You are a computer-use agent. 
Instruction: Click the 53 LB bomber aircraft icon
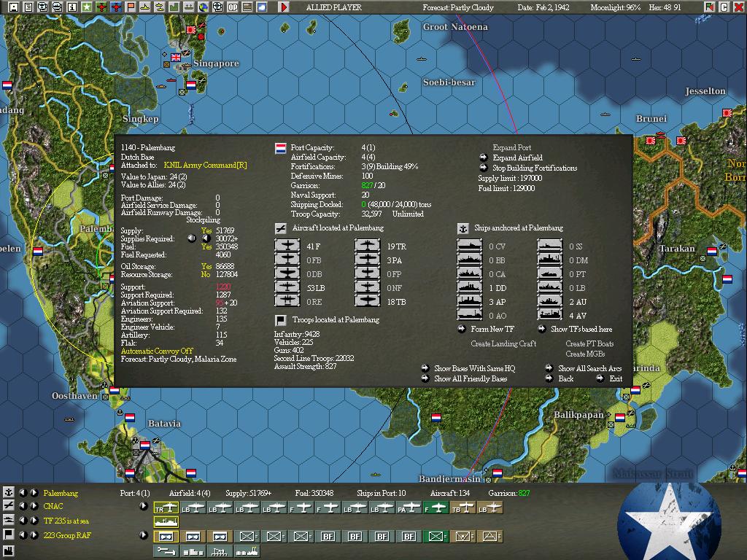[287, 287]
